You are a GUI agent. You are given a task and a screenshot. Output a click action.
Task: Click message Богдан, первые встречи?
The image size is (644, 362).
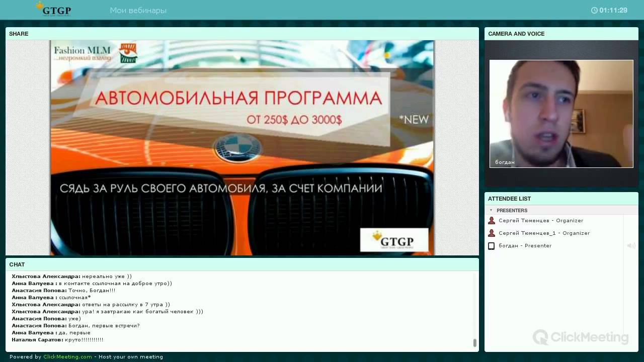[x=104, y=326]
